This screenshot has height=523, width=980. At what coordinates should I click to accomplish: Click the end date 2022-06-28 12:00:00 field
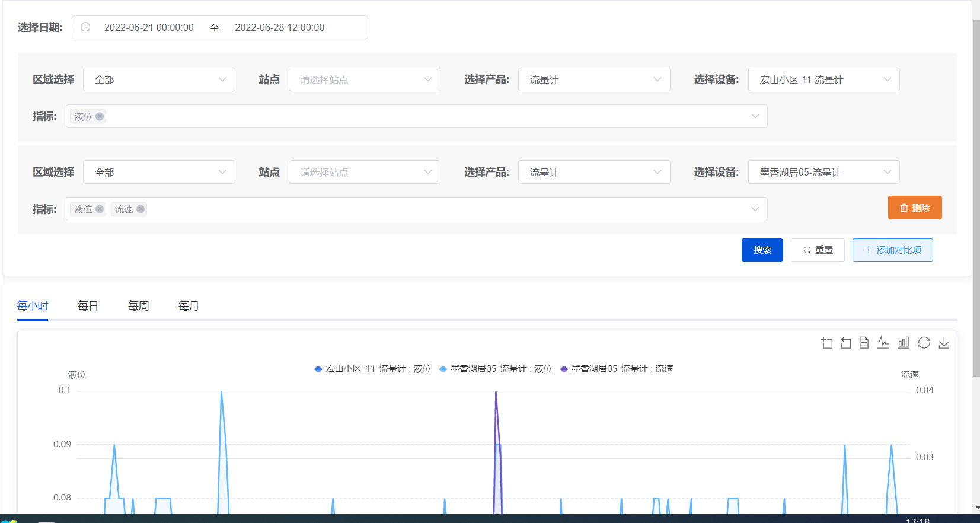pos(280,27)
